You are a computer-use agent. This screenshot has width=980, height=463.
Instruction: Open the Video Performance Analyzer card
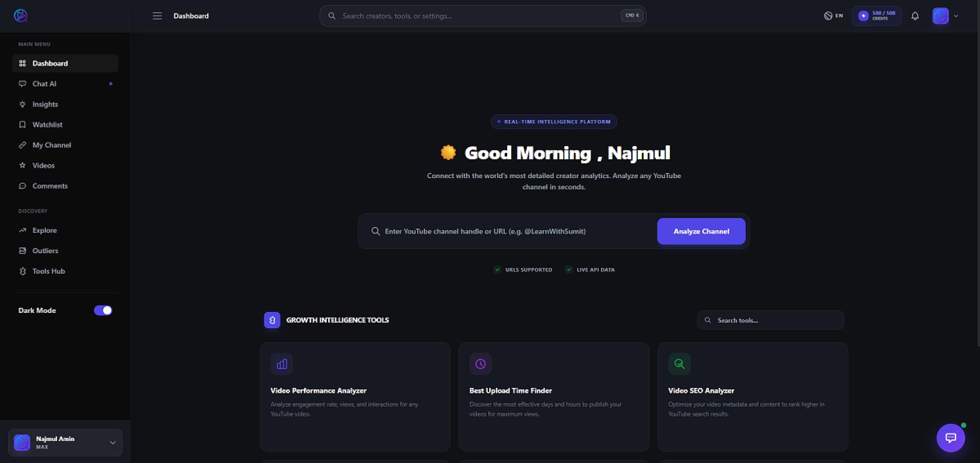click(x=355, y=397)
